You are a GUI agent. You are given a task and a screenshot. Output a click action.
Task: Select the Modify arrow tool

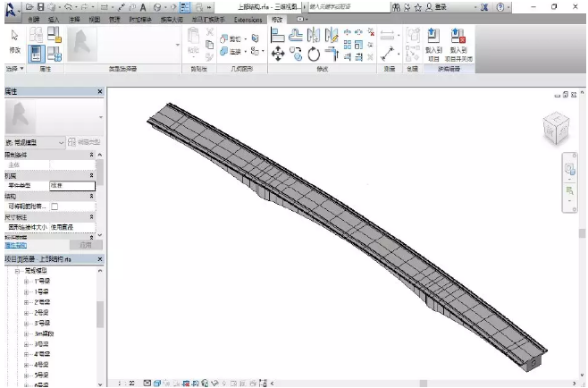14,42
